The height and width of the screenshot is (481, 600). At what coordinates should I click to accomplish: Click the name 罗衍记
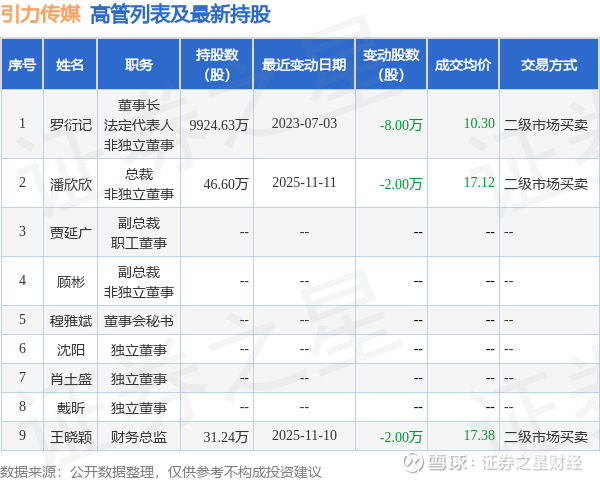tap(71, 125)
